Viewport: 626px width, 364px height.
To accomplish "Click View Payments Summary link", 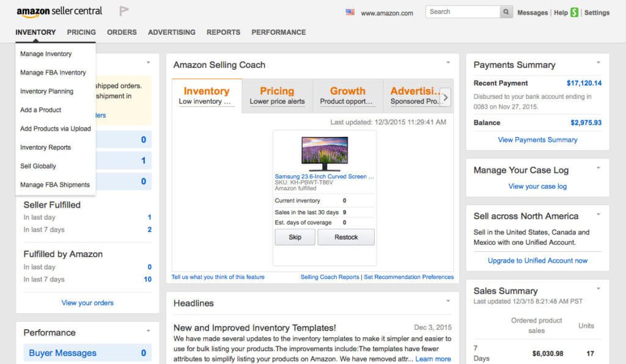I will [537, 140].
